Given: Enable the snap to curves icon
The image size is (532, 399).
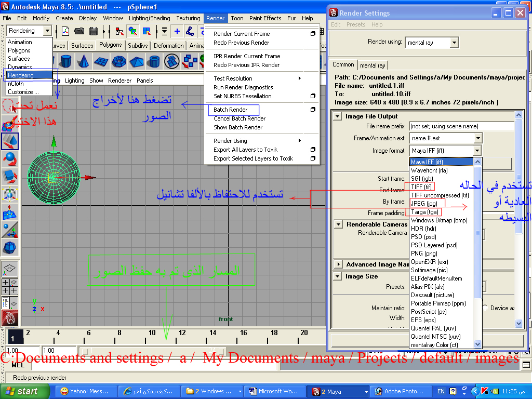Looking at the screenshot, I should (x=190, y=31).
